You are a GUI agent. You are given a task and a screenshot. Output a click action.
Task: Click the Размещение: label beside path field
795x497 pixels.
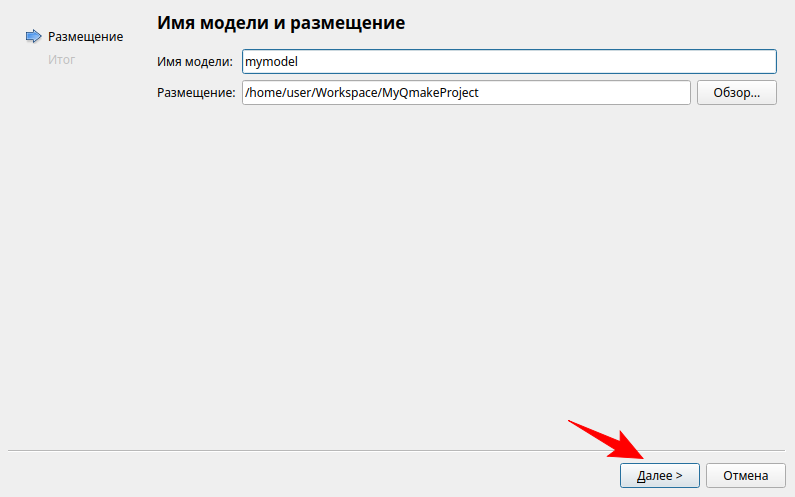pos(196,93)
